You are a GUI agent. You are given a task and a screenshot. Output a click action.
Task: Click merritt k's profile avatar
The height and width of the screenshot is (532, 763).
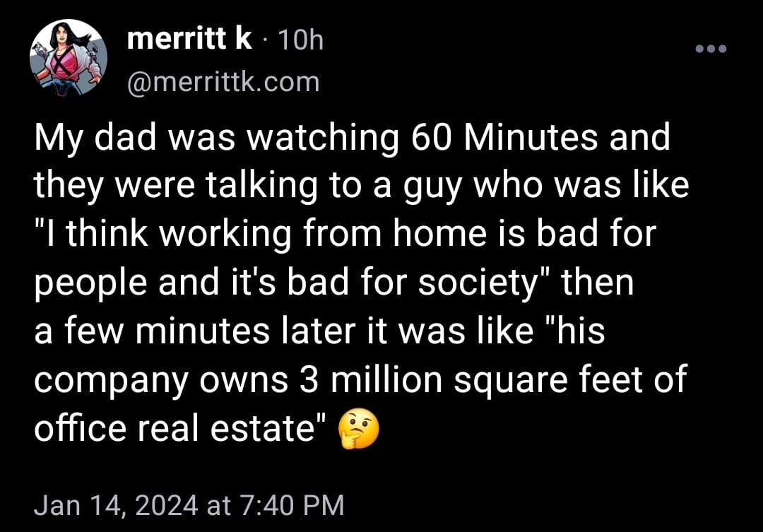68,58
